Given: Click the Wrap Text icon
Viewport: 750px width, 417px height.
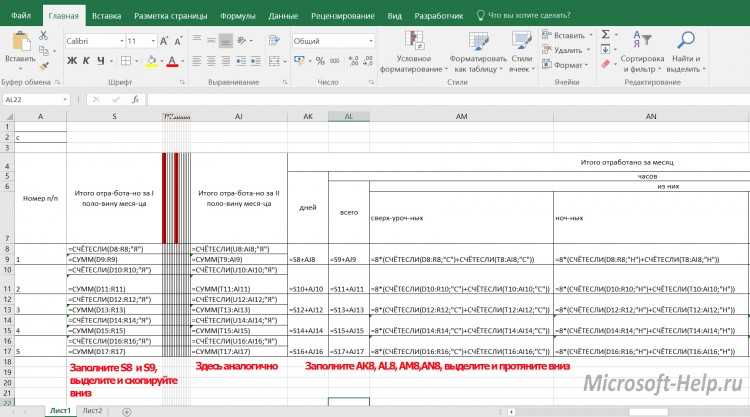Looking at the screenshot, I should coord(274,40).
